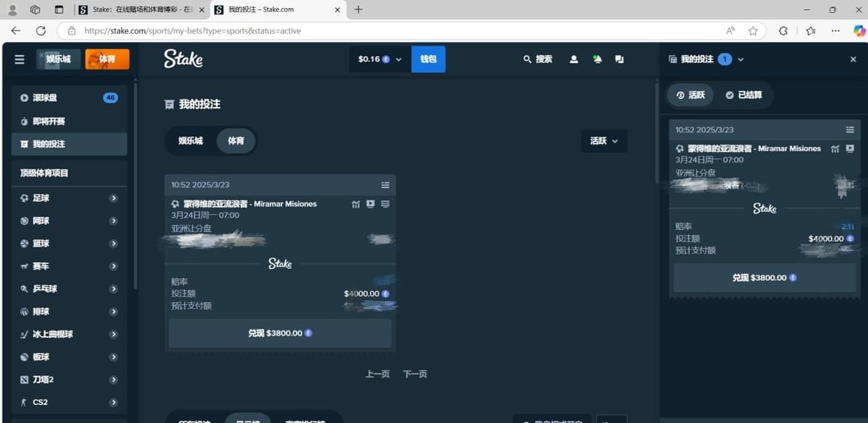Expand the 排球 chevron arrow

(x=114, y=312)
